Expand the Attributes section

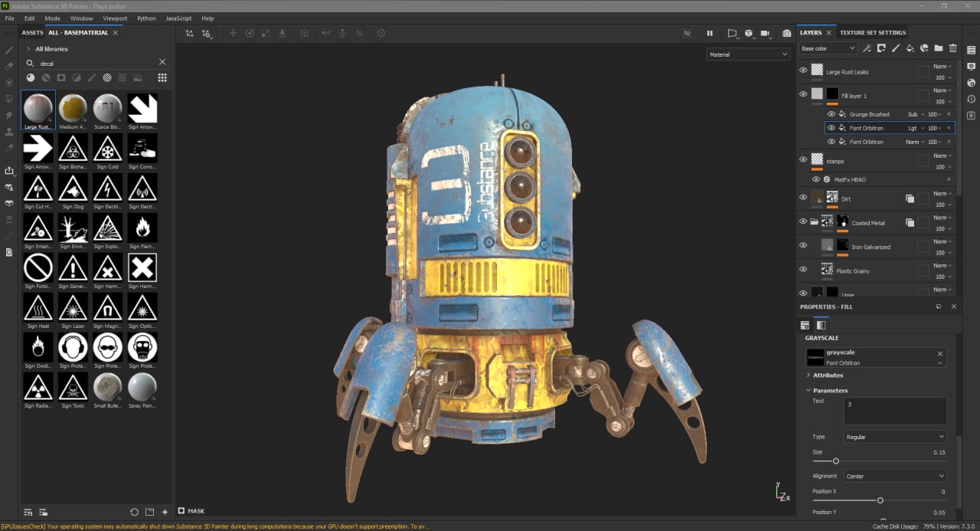[x=808, y=375]
